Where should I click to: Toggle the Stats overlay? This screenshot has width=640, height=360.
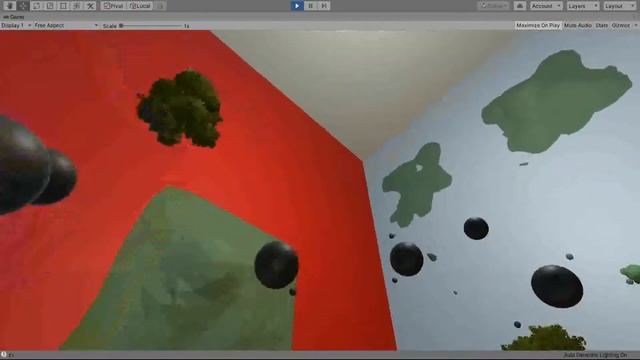pyautogui.click(x=601, y=25)
